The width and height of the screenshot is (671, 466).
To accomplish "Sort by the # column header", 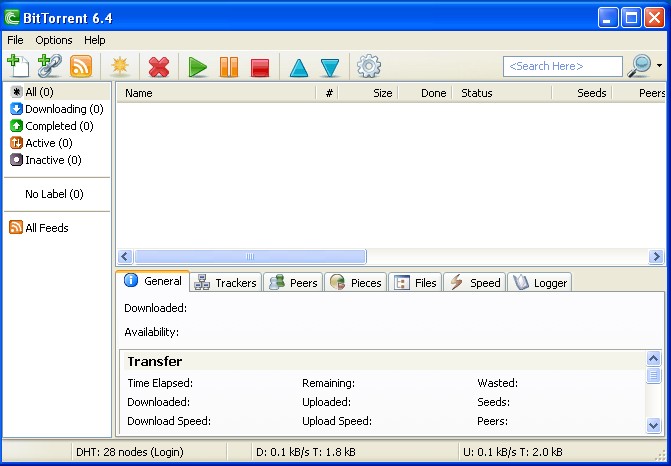I will 328,93.
